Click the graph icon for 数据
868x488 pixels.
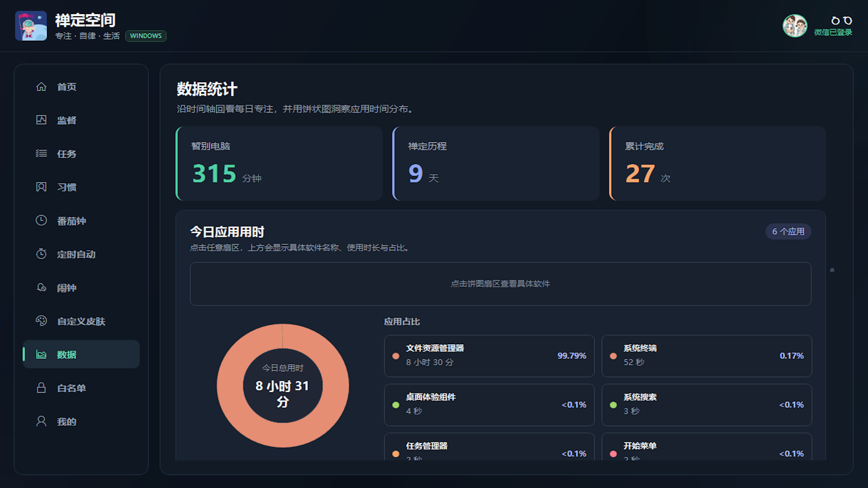[x=41, y=354]
